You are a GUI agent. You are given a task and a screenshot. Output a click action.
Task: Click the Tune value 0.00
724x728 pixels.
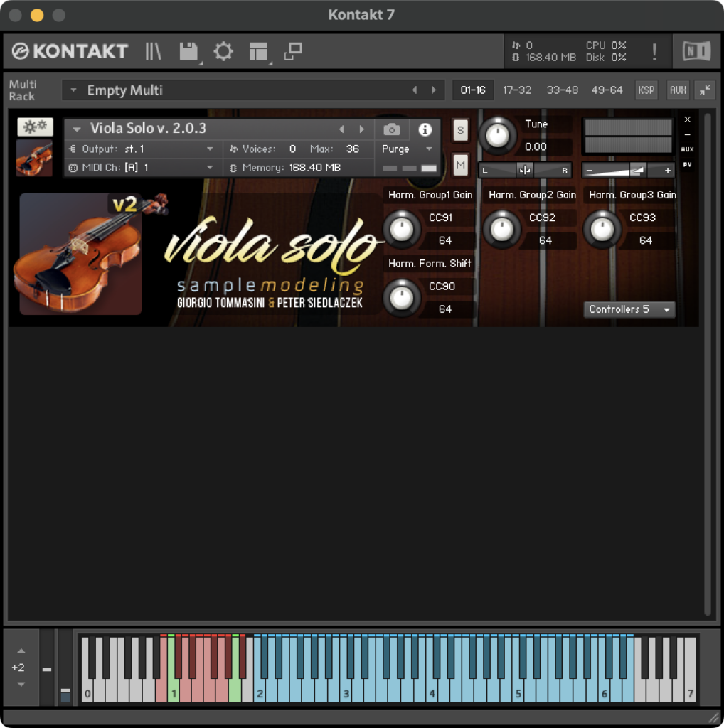tap(536, 146)
